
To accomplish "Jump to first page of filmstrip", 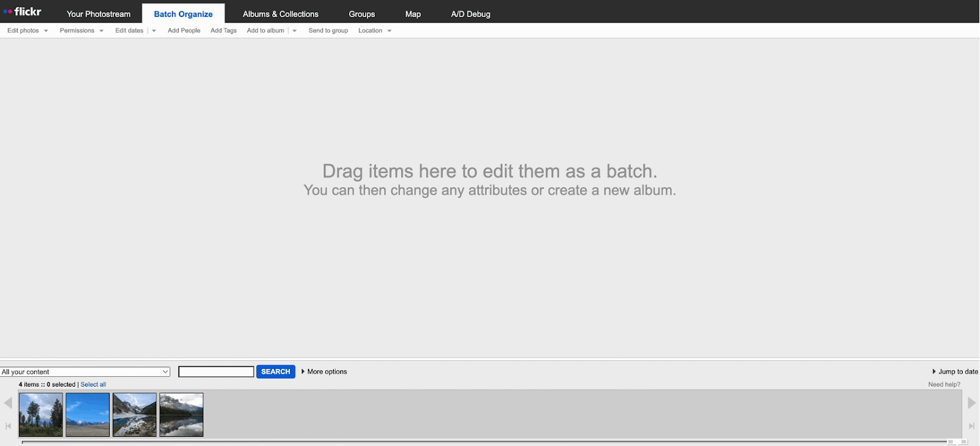I will tap(8, 426).
